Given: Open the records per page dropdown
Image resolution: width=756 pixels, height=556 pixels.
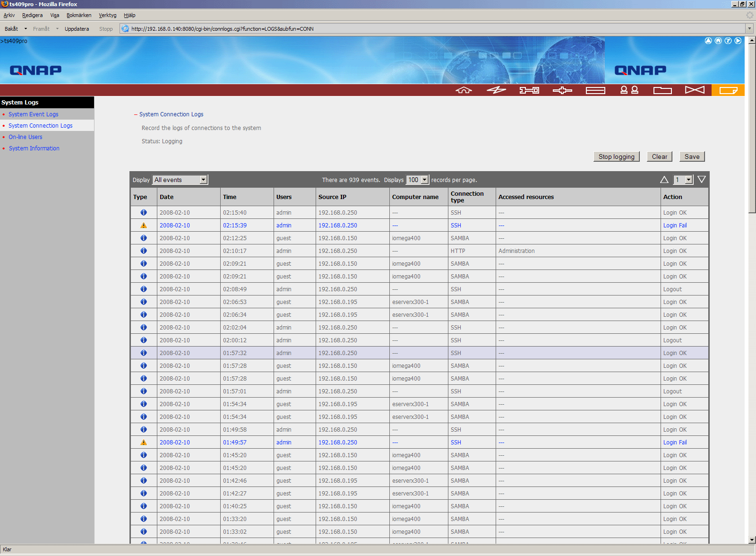Looking at the screenshot, I should pos(418,180).
